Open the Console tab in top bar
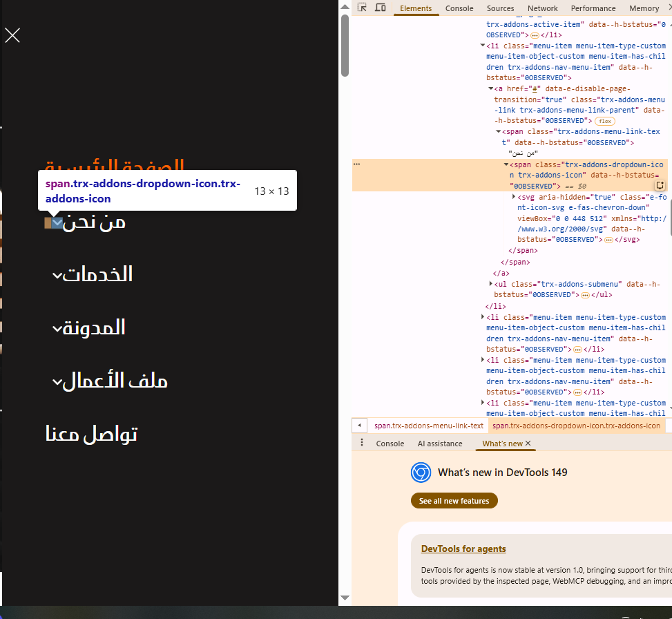 coord(459,8)
